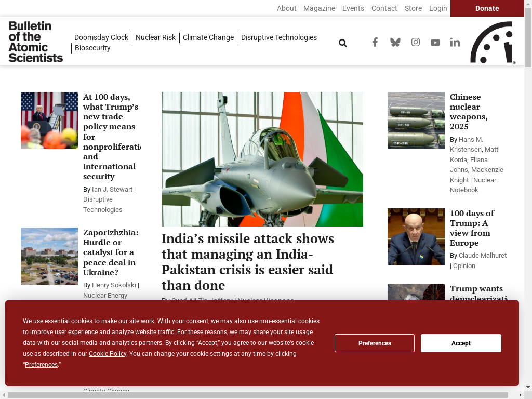Select Contact in the top menu

point(384,8)
